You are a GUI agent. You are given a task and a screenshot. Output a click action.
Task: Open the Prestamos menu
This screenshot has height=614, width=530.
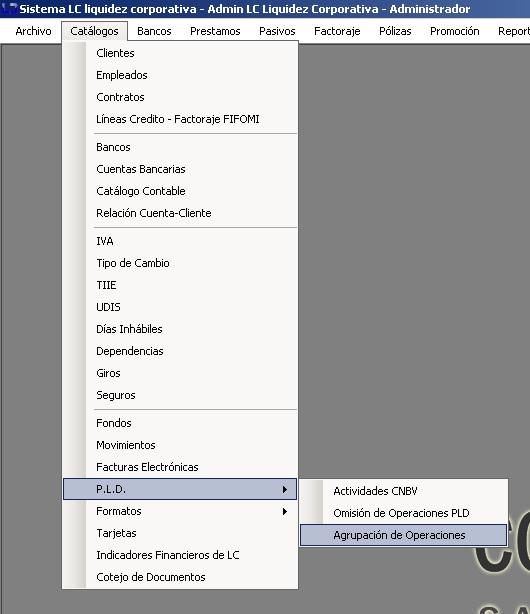click(215, 31)
